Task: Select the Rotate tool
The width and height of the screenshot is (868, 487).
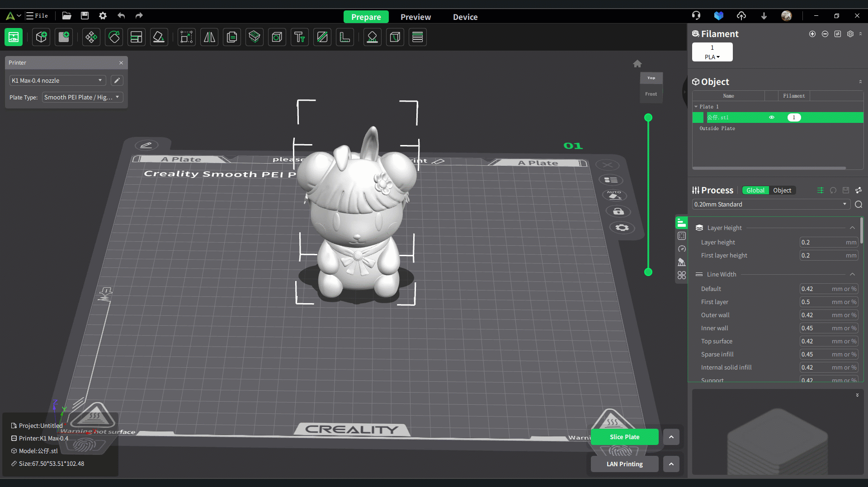Action: tap(114, 37)
